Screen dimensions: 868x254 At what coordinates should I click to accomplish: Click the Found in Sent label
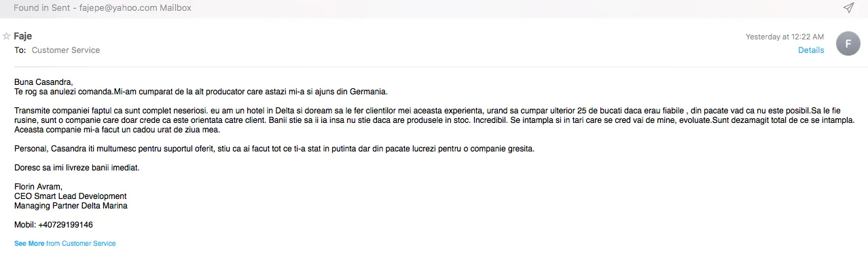[44, 8]
